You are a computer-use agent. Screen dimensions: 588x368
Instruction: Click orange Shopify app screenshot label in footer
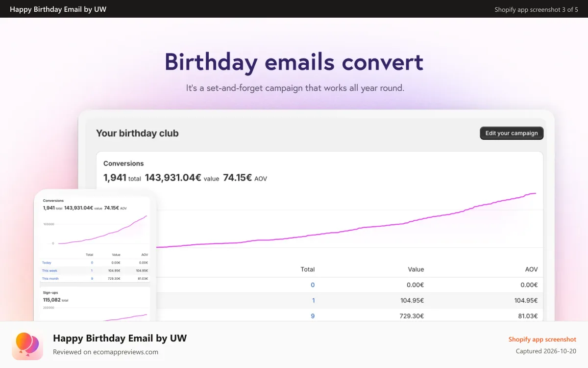(x=542, y=339)
